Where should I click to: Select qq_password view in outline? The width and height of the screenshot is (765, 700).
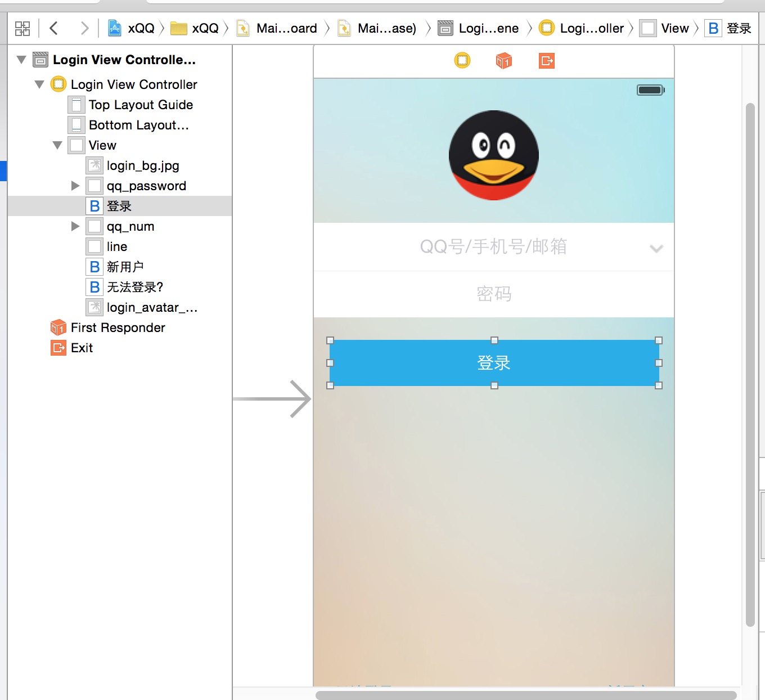(120, 186)
